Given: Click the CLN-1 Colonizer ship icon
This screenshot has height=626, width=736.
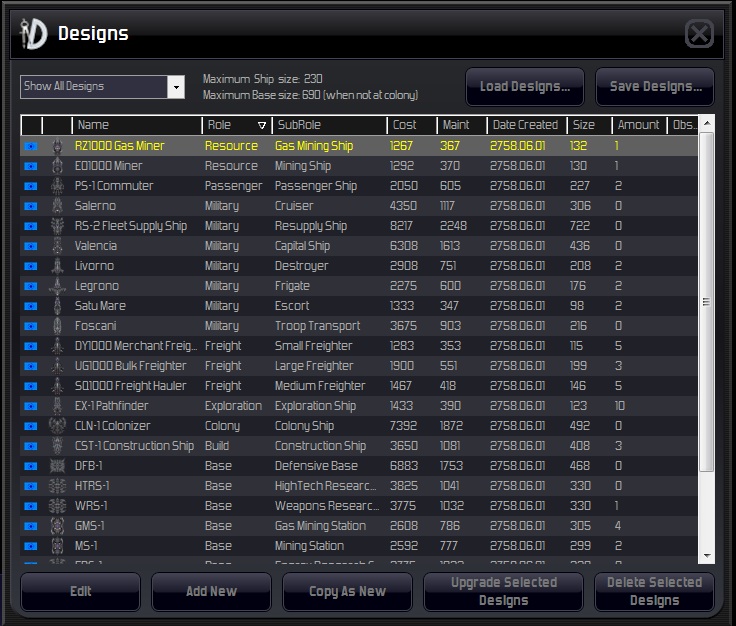Looking at the screenshot, I should (x=57, y=426).
